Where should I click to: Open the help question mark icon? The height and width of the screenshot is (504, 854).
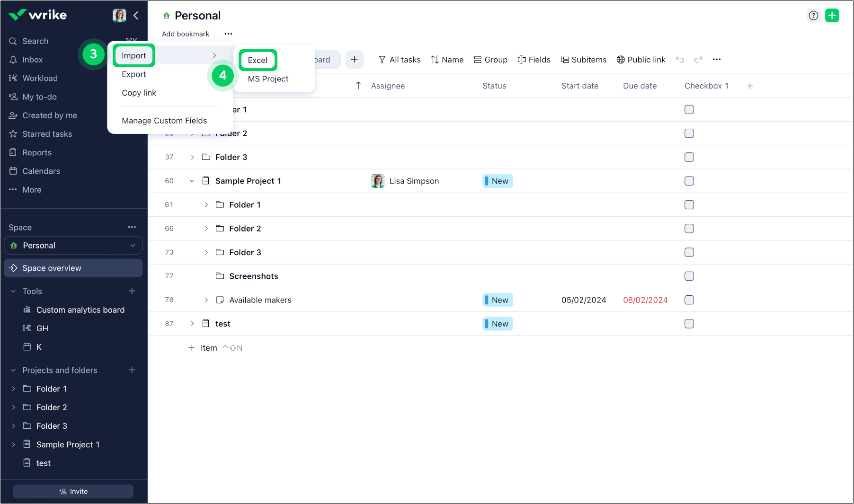coord(813,16)
